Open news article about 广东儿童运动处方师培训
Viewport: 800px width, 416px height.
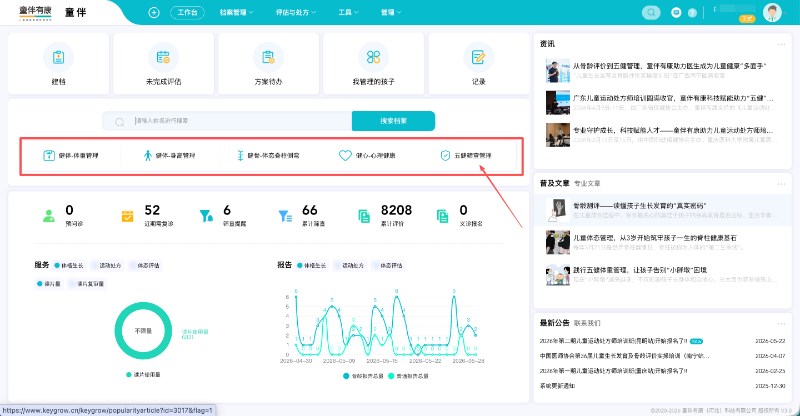[x=673, y=98]
